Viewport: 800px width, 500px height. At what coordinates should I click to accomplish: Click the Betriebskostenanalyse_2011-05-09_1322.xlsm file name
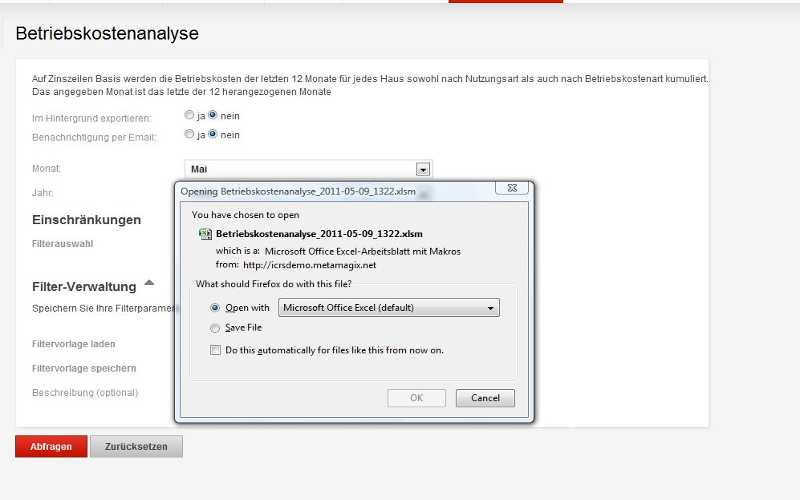coord(319,234)
